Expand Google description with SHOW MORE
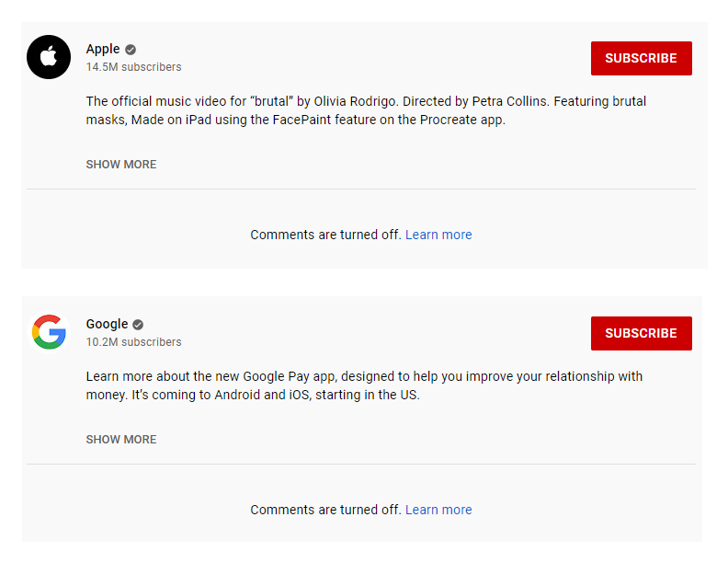Image resolution: width=728 pixels, height=563 pixels. (121, 440)
